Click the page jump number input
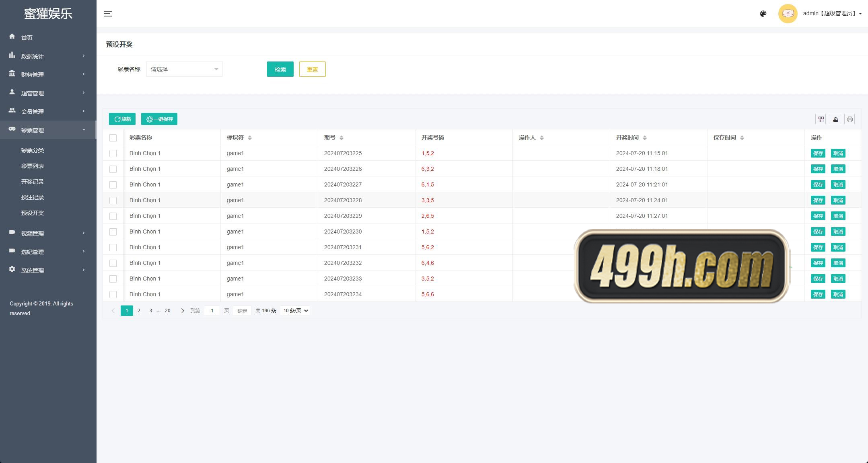 pos(212,311)
